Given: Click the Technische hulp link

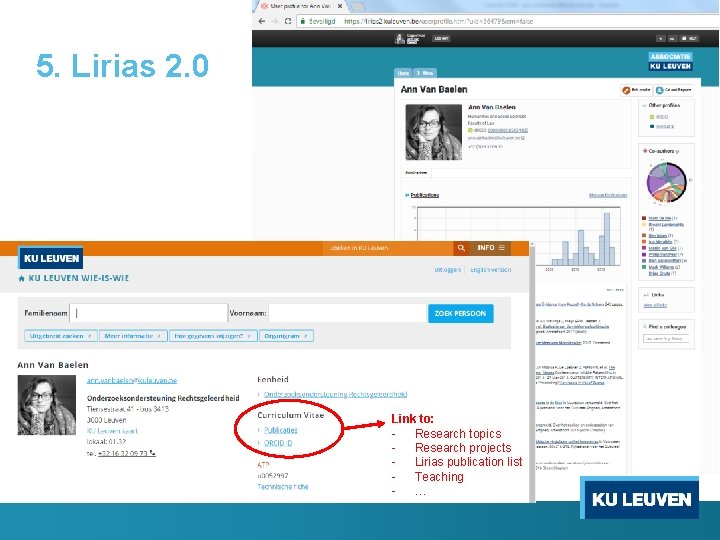Looking at the screenshot, I should pos(282,487).
